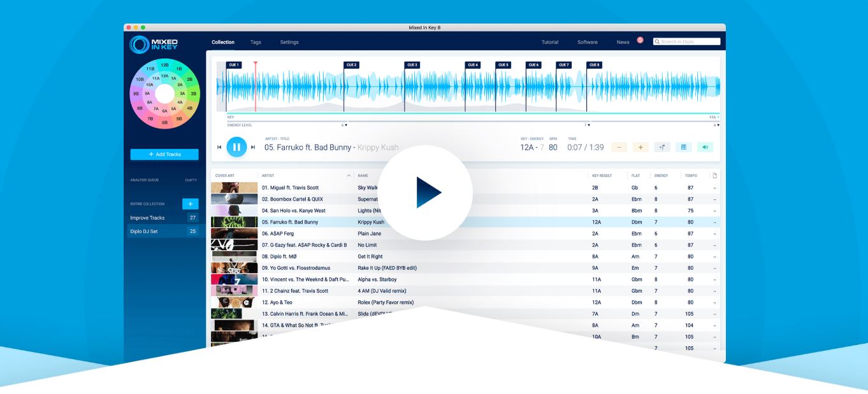This screenshot has height=394, width=868.
Task: Select the row '02. Boombox Cartel & QUIX'
Action: point(465,199)
